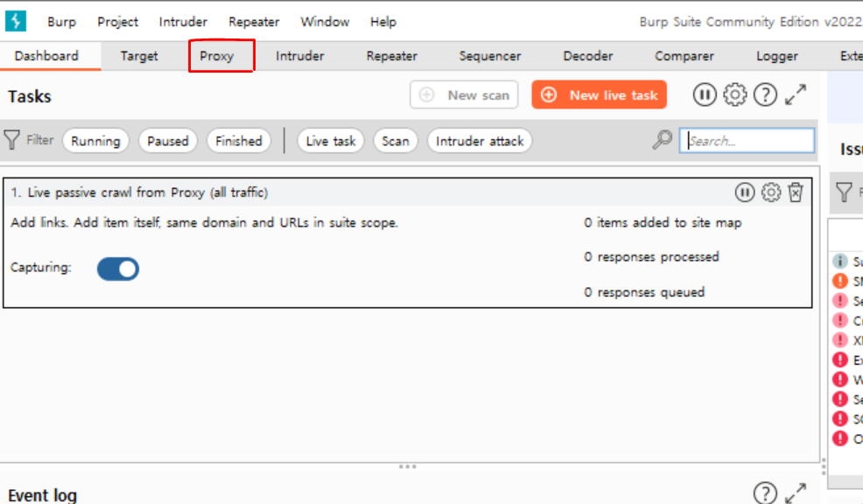Switch to the Decoder tab
This screenshot has height=504, width=863.
point(588,56)
